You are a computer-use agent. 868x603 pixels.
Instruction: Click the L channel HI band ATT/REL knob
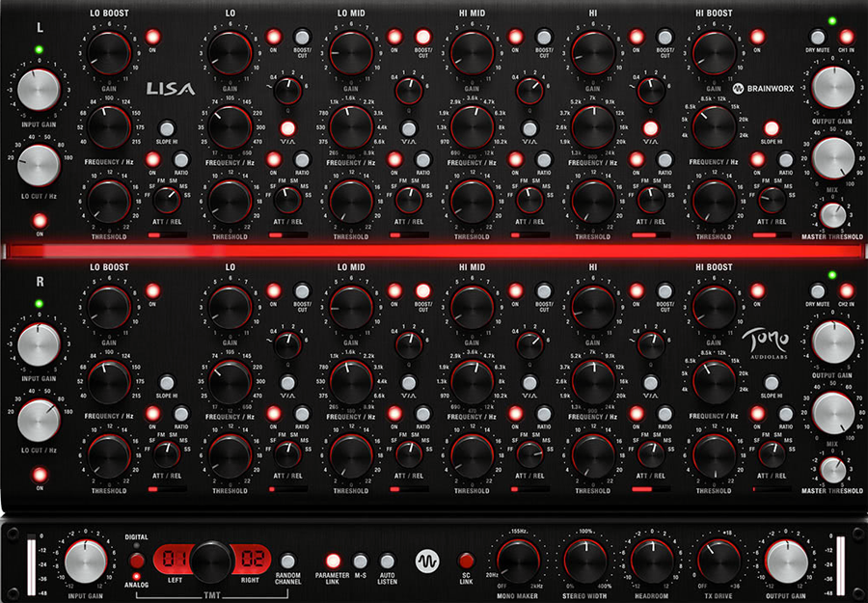coord(650,201)
